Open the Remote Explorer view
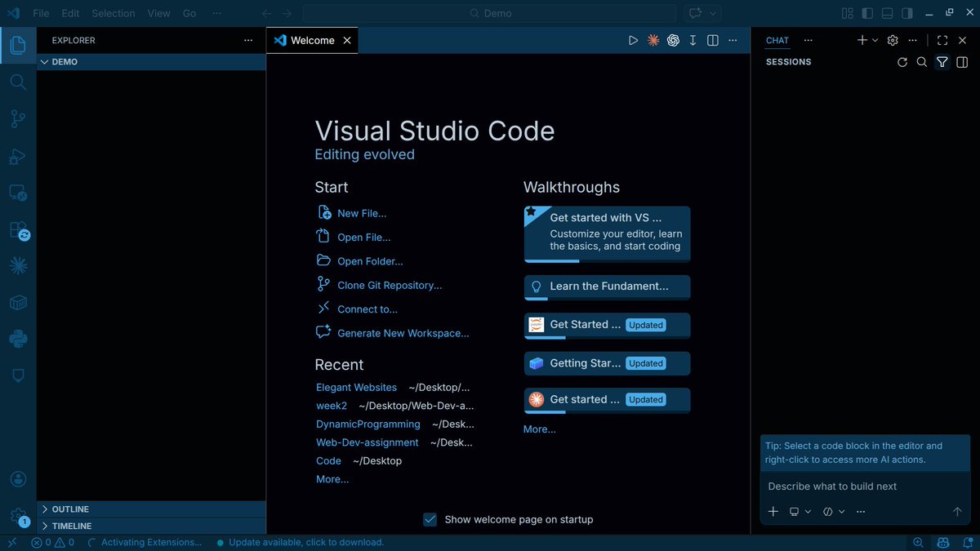980x551 pixels. pos(18,193)
